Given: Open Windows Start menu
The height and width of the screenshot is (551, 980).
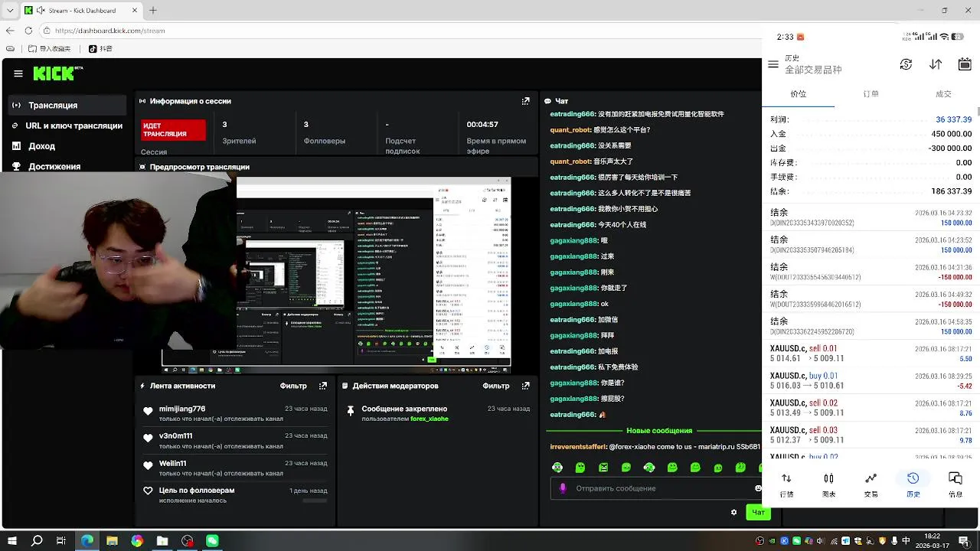Looking at the screenshot, I should click(12, 541).
